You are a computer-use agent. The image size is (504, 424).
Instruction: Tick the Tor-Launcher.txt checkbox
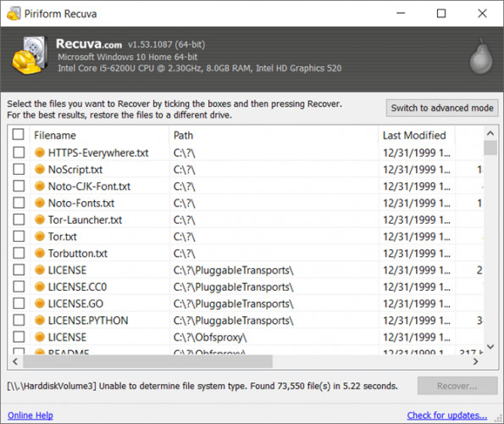pyautogui.click(x=19, y=220)
